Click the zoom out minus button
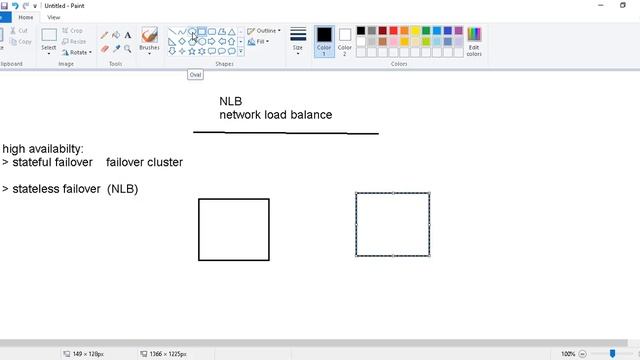 coord(582,354)
